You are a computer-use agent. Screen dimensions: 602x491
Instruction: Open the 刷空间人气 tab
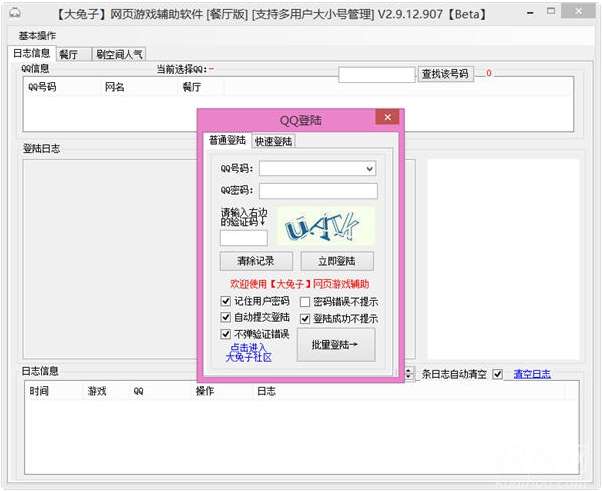119,55
